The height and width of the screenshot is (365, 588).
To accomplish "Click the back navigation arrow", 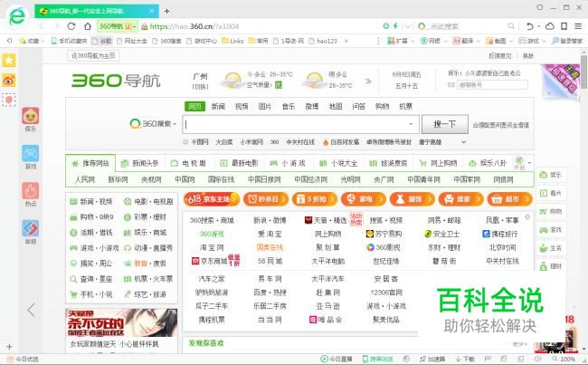I will coord(42,26).
